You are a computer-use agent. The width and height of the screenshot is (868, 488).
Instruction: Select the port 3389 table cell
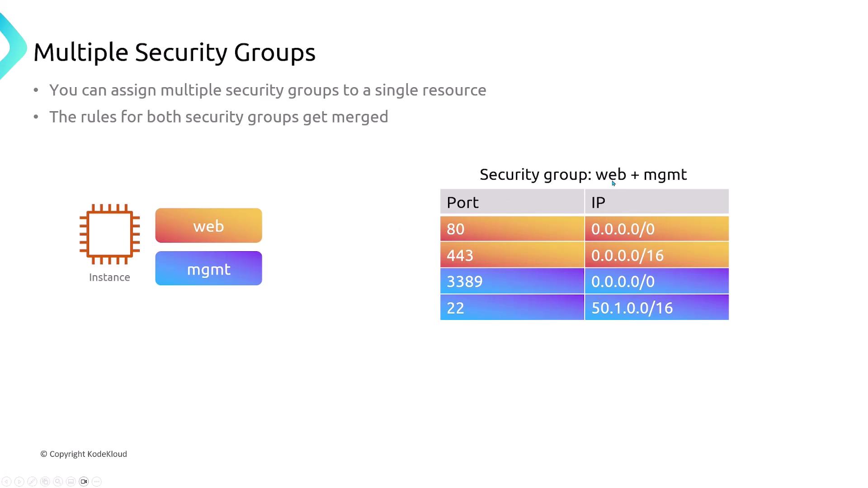point(512,281)
